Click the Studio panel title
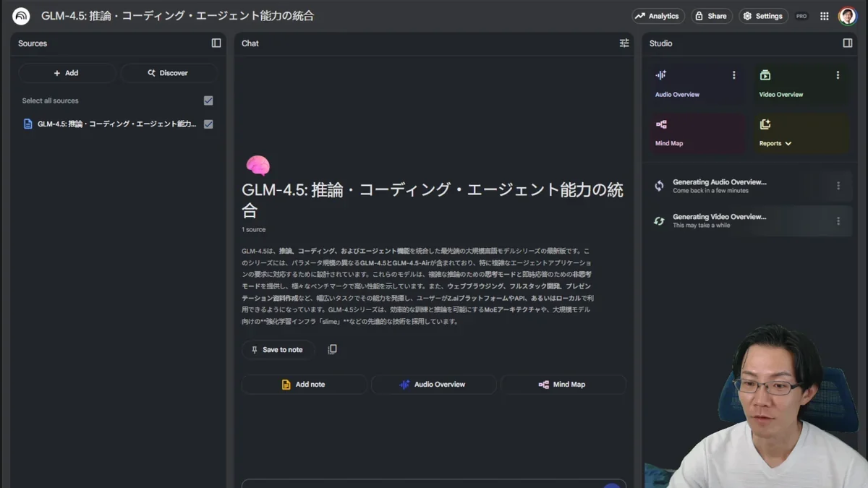The height and width of the screenshot is (488, 868). pos(661,43)
